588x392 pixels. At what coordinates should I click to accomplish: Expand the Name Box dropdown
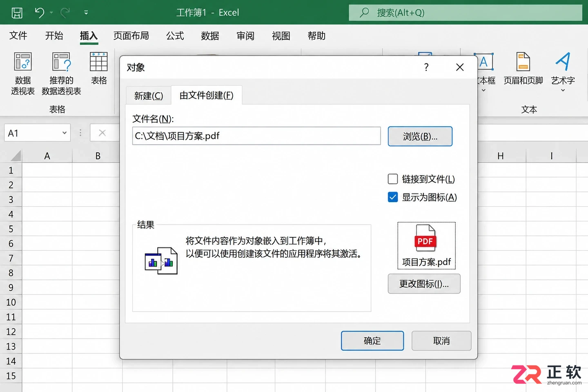click(x=64, y=133)
